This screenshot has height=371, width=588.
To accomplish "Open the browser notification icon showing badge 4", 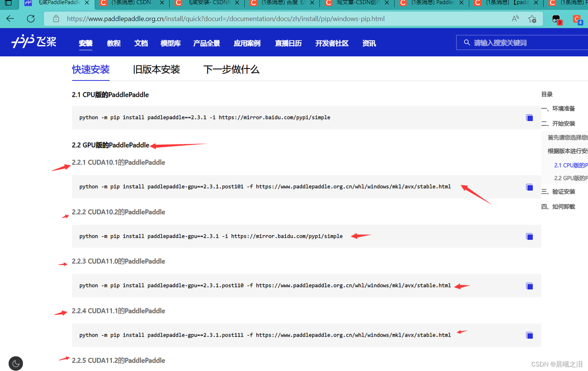I will point(577,20).
